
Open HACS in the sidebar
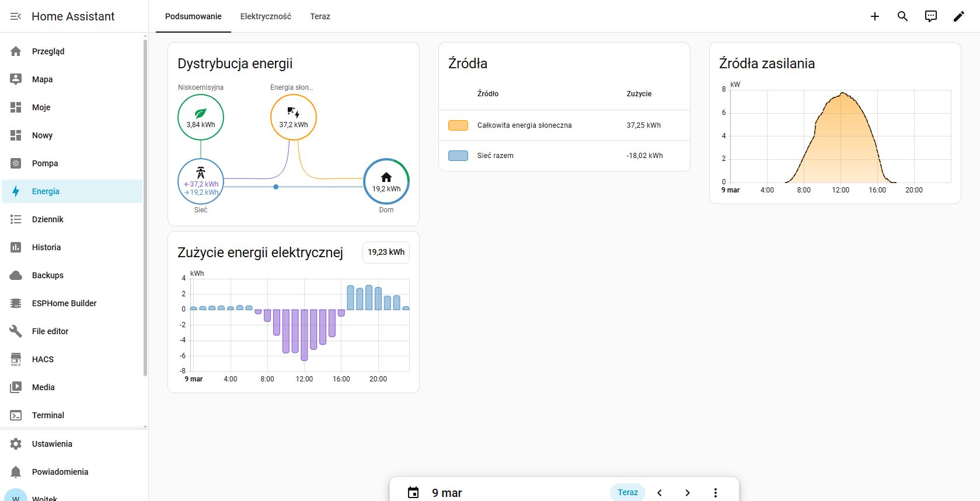[43, 359]
